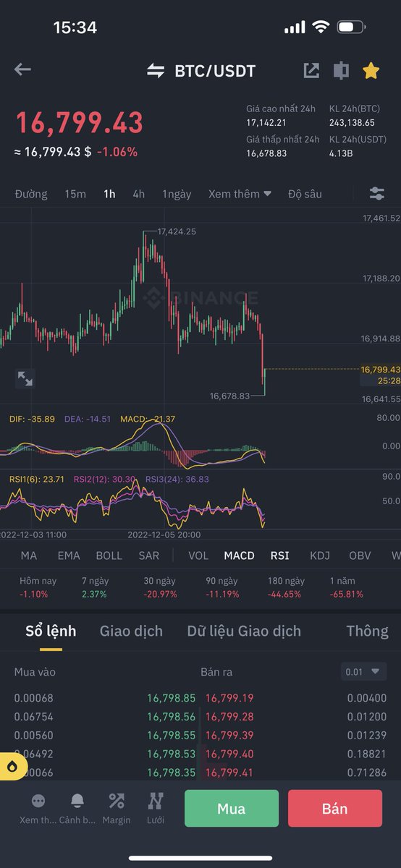The height and width of the screenshot is (868, 401).
Task: Tap the 17,424.25 high marker on chart
Action: pyautogui.click(x=177, y=231)
